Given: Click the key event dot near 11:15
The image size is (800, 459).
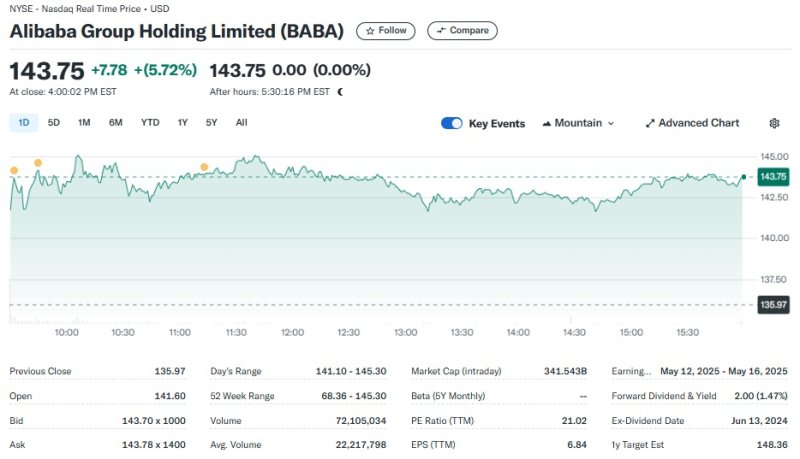Looking at the screenshot, I should tap(204, 167).
